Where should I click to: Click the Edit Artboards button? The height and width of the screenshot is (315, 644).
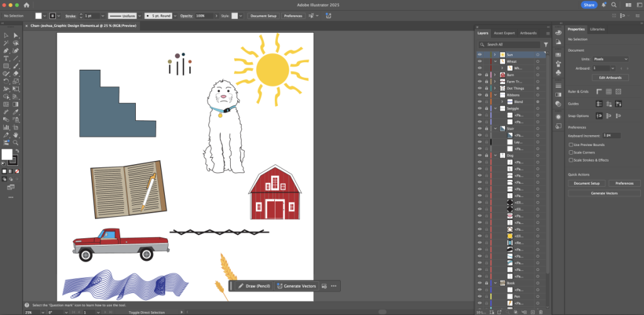tap(604, 77)
